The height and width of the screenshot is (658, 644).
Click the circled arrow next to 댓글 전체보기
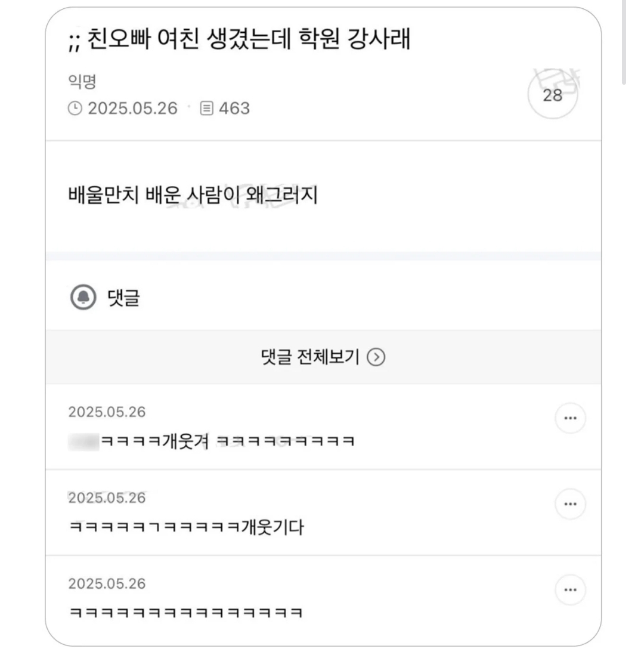(376, 357)
